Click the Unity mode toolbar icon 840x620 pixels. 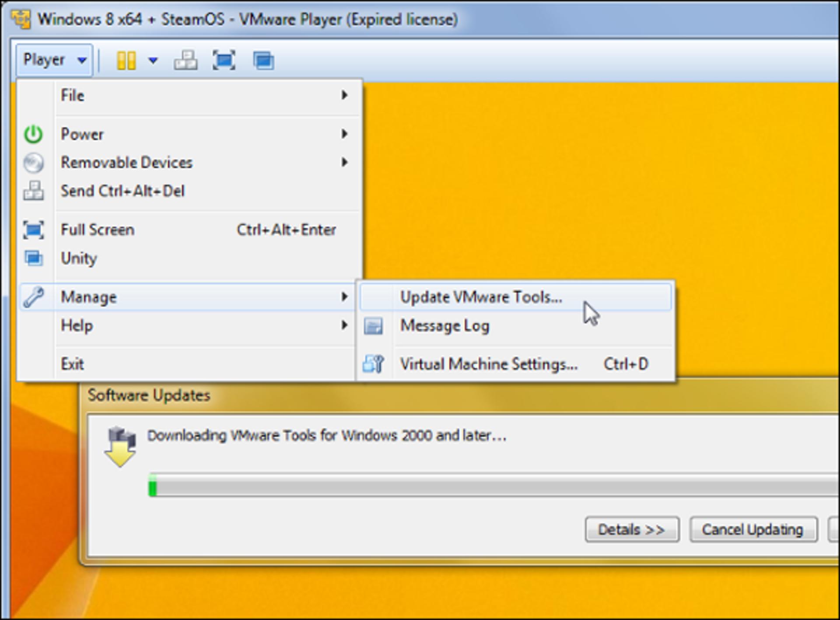(263, 60)
